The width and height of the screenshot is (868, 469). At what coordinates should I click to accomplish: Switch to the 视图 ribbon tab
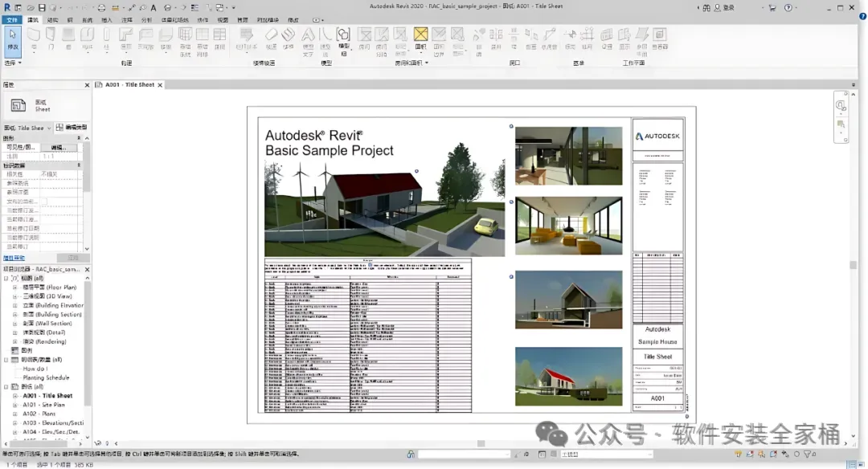coord(223,20)
